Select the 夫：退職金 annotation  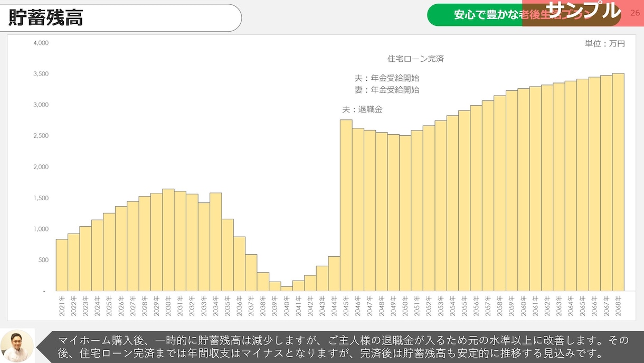[x=362, y=109]
